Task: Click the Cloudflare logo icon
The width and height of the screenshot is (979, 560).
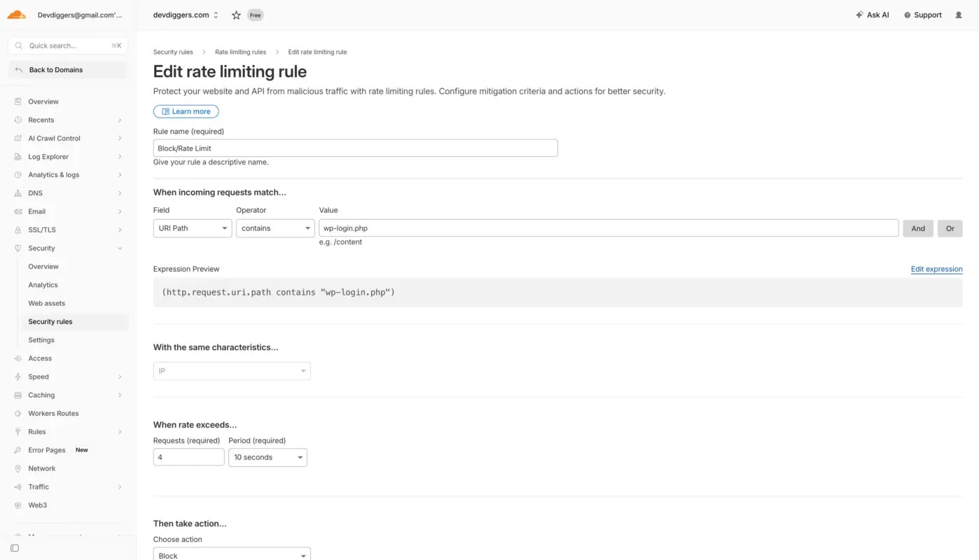Action: pos(17,15)
